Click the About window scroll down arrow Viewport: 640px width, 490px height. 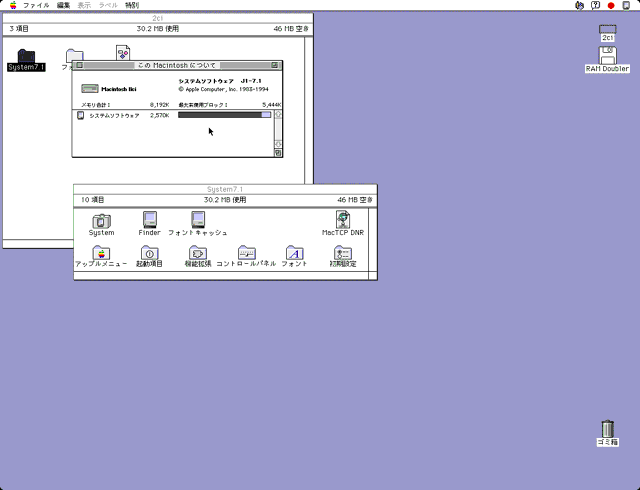[x=278, y=144]
